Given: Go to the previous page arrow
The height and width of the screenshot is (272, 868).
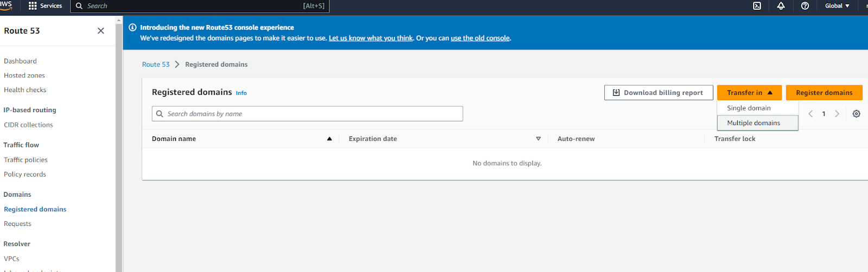Looking at the screenshot, I should pos(810,114).
